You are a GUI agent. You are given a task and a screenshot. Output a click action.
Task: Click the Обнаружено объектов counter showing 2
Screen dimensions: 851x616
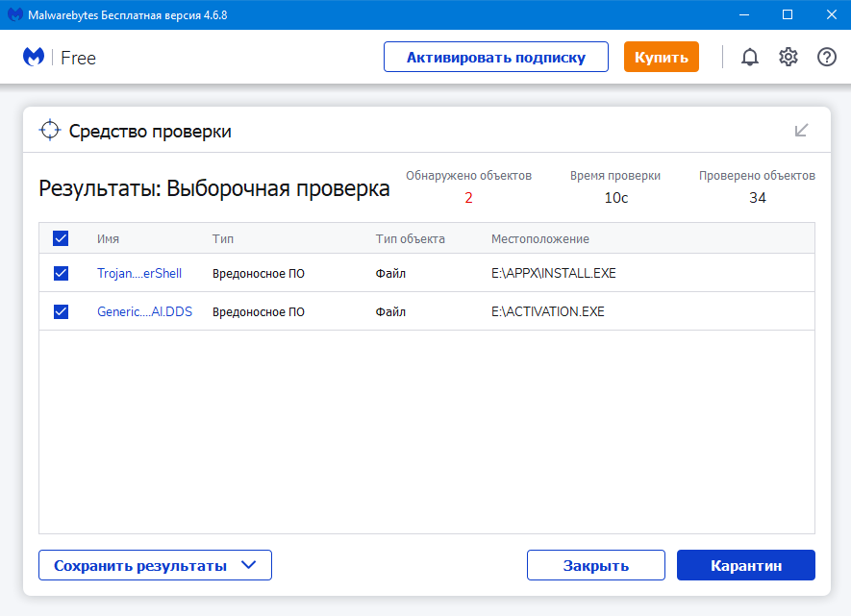[468, 197]
